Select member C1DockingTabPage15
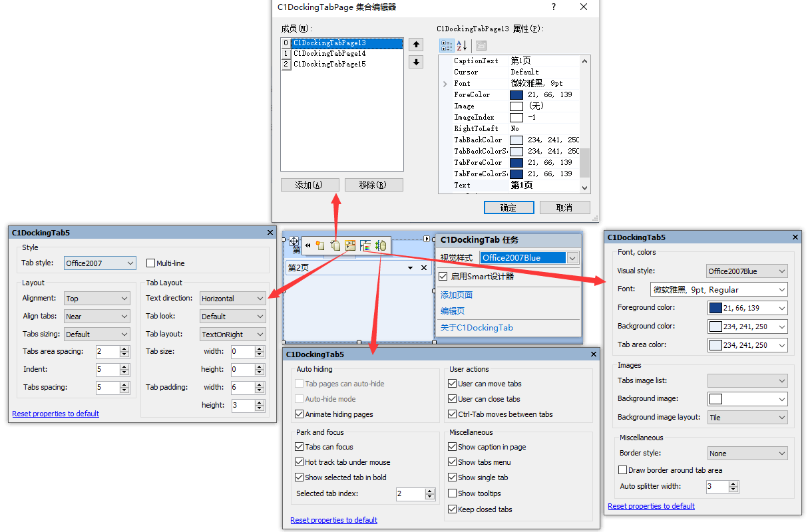This screenshot has width=808, height=532. click(x=329, y=64)
